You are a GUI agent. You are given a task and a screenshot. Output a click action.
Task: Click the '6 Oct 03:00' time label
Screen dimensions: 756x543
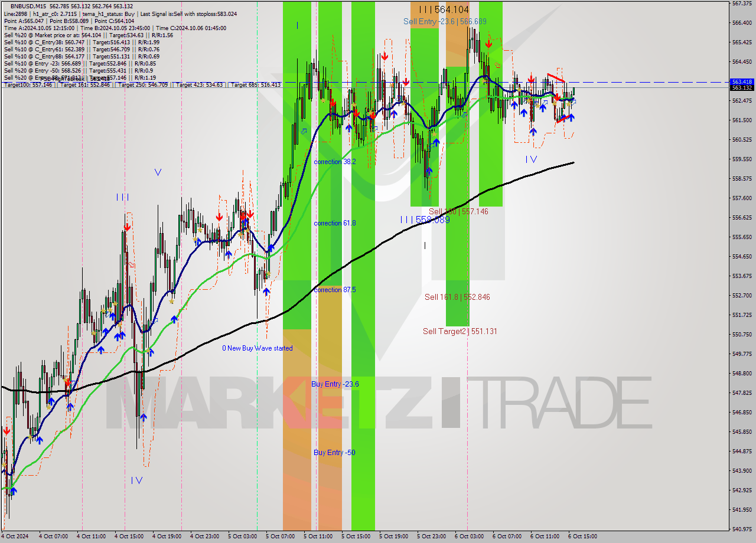pos(469,537)
